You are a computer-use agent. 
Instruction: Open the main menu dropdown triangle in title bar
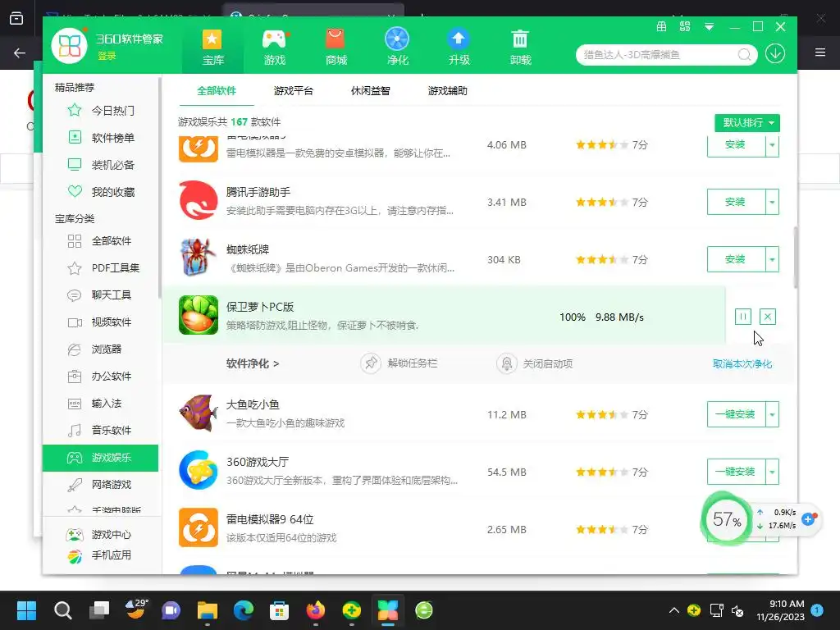(709, 27)
